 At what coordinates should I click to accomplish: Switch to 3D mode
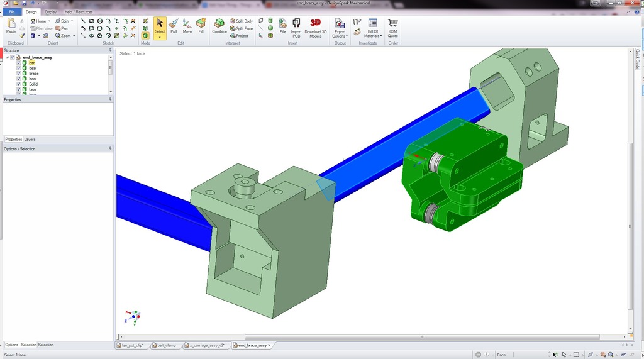[x=145, y=36]
